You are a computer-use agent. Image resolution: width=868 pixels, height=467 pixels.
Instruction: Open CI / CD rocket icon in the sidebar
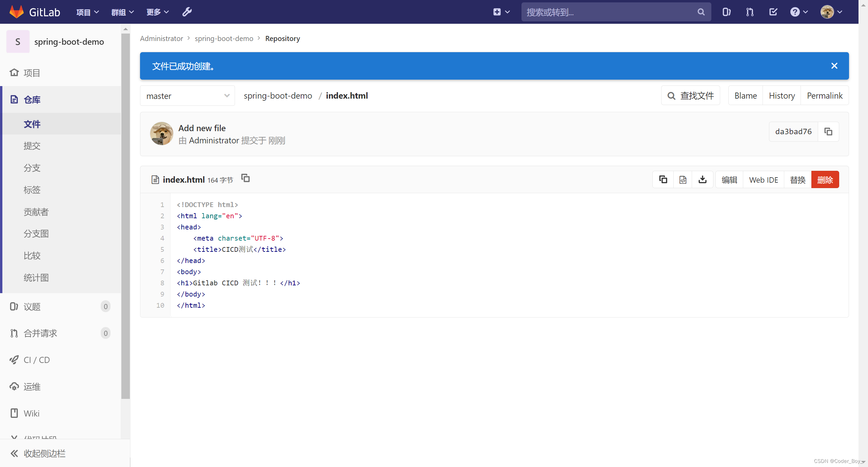(x=14, y=360)
